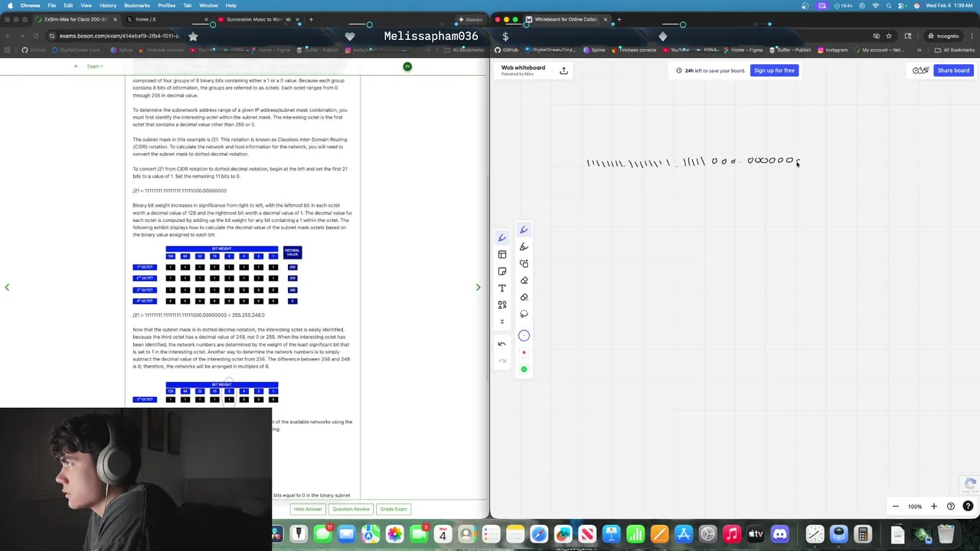Viewport: 980px width, 551px height.
Task: Bookmark this page star in whiteboard window
Action: point(889,36)
